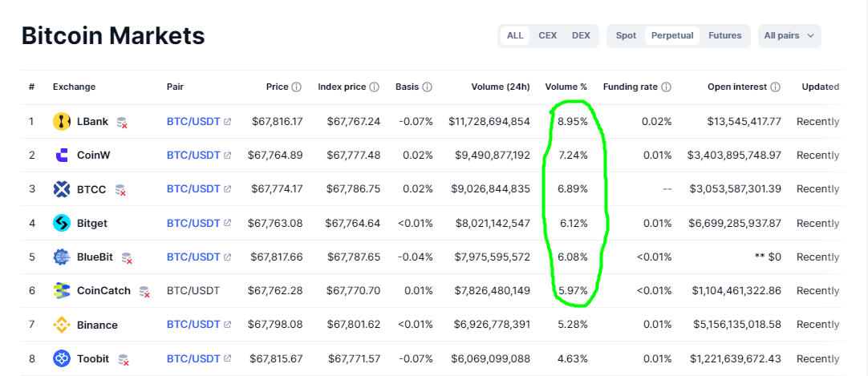This screenshot has width=868, height=376.
Task: Click open interest value $6,699,285,937.87
Action: tap(736, 224)
